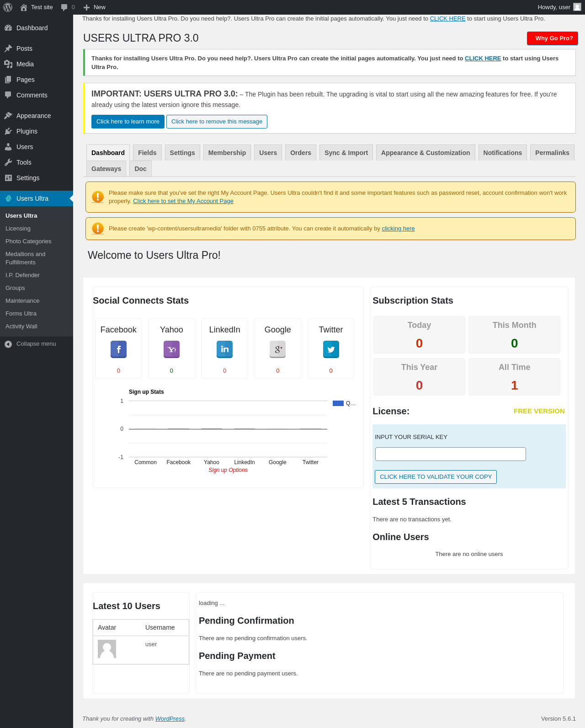Click the 'This Month' stat box
Image resolution: width=585 pixels, height=728 pixels.
click(514, 335)
